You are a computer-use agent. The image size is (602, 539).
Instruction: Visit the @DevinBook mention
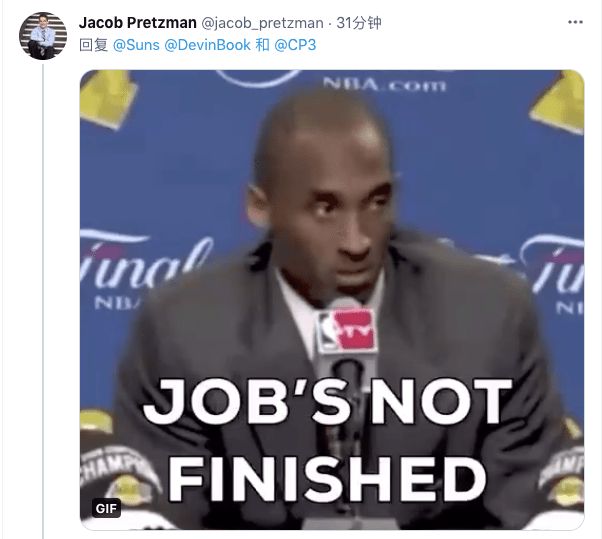point(207,45)
